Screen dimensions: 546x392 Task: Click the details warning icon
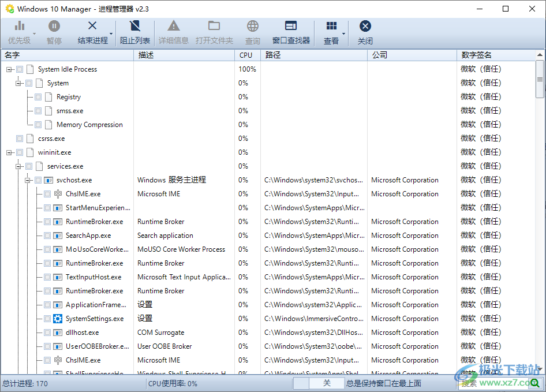pos(173,26)
